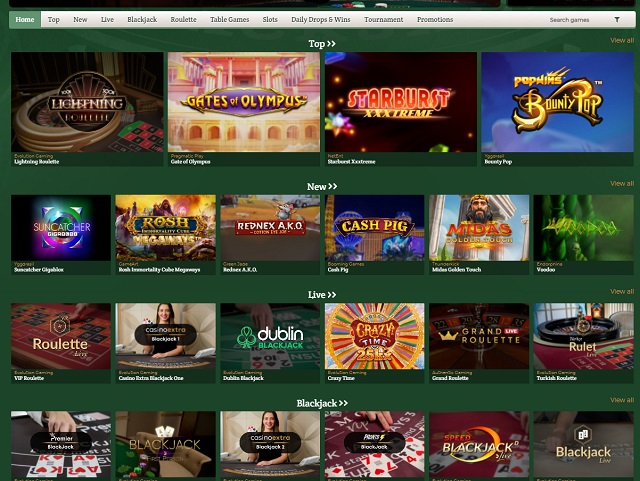
Task: Expand the Blackjack section heading
Action: 322,403
